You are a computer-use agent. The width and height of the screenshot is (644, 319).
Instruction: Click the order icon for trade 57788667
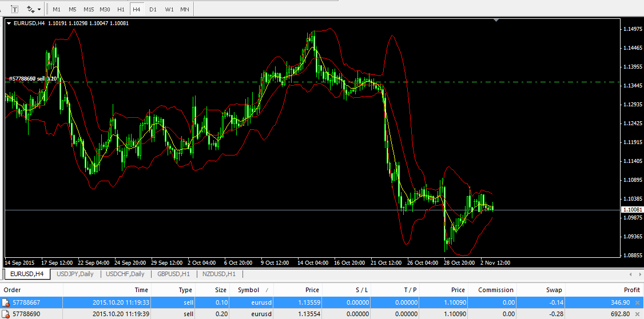(x=6, y=303)
